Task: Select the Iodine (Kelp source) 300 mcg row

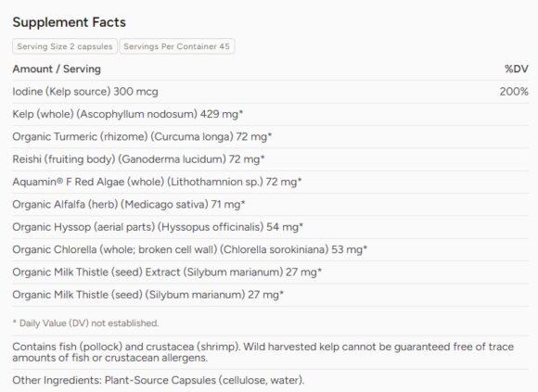Action: click(270, 92)
